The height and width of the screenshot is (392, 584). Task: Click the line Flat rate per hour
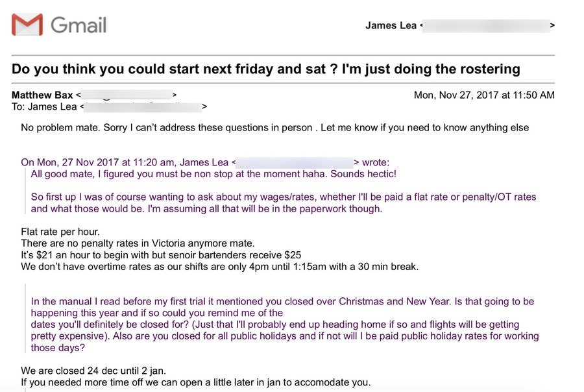[x=60, y=232]
